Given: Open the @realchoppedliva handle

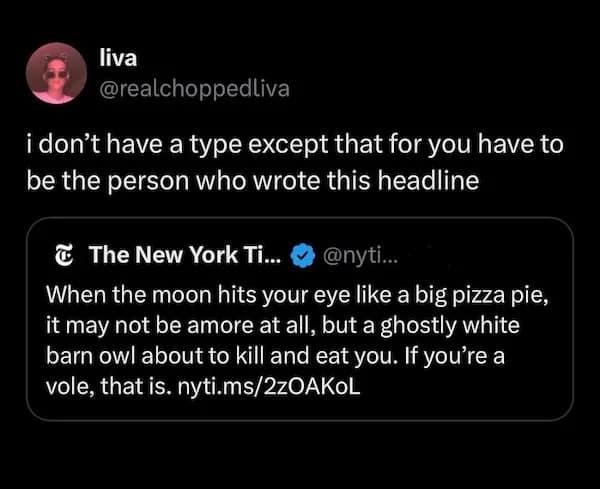Looking at the screenshot, I should (x=195, y=89).
